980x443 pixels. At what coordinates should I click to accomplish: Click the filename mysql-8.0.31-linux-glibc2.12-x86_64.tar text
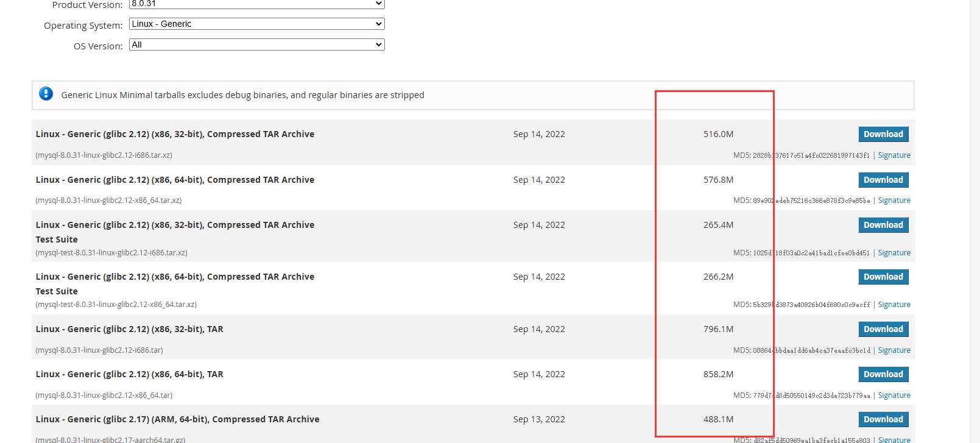coord(104,395)
